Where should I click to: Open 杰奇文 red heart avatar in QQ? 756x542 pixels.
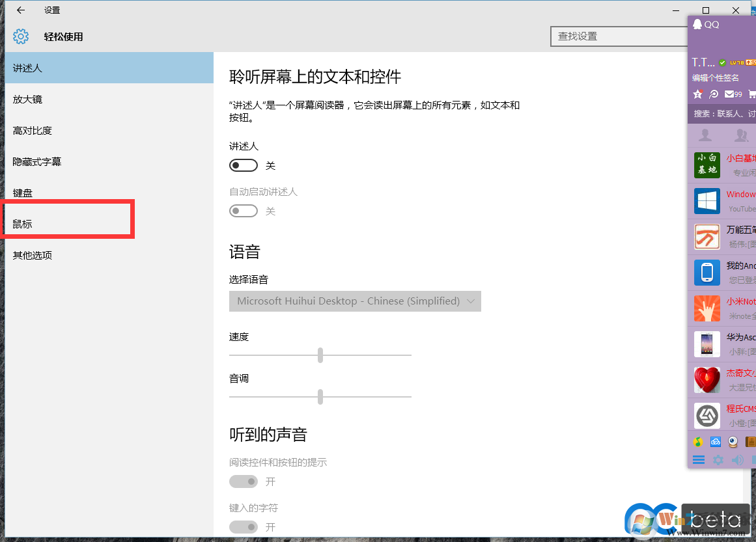tap(707, 379)
